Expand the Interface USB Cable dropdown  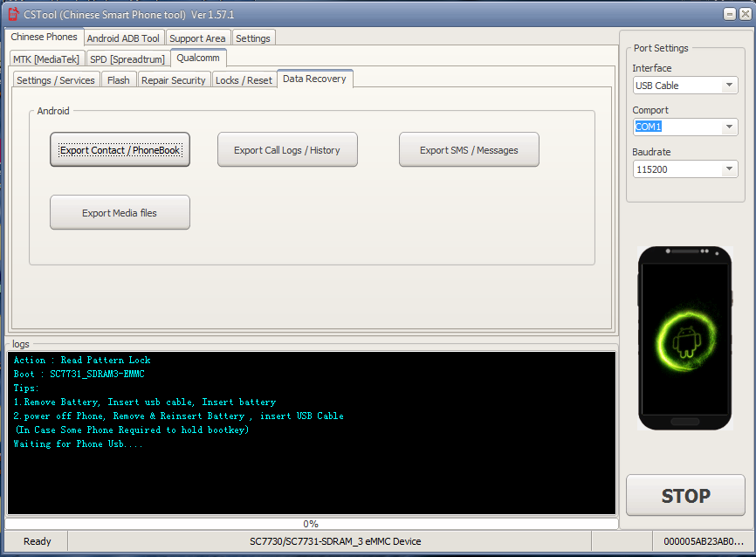click(729, 86)
